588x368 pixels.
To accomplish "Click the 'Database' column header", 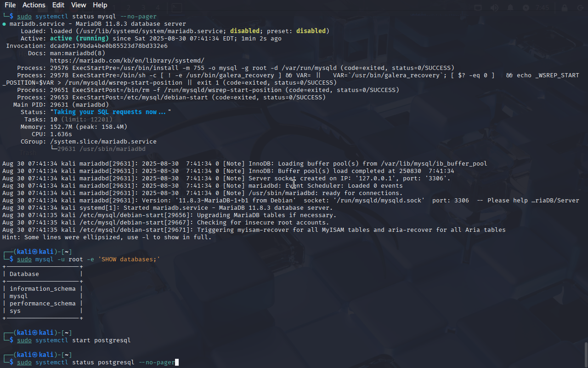I will (x=24, y=274).
